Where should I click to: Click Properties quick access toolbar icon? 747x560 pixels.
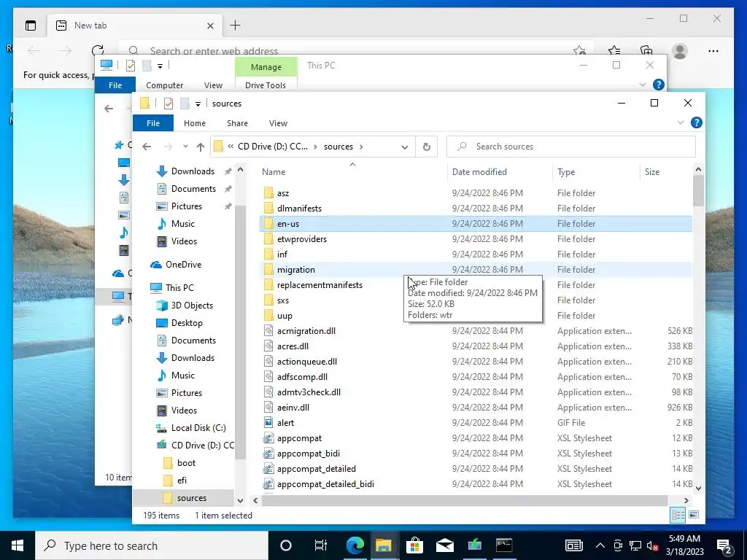pos(169,104)
